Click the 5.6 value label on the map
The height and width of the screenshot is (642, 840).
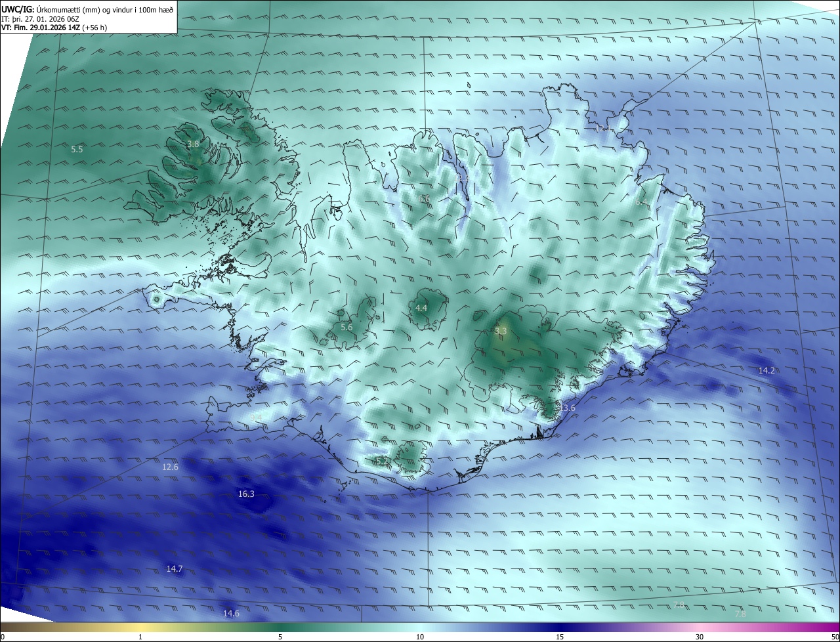pos(346,327)
